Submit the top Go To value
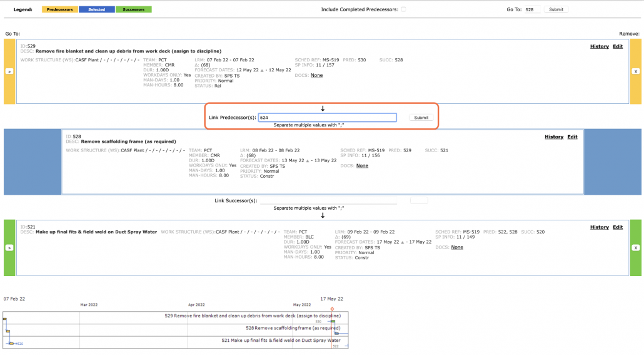644x355 pixels. pyautogui.click(x=556, y=9)
